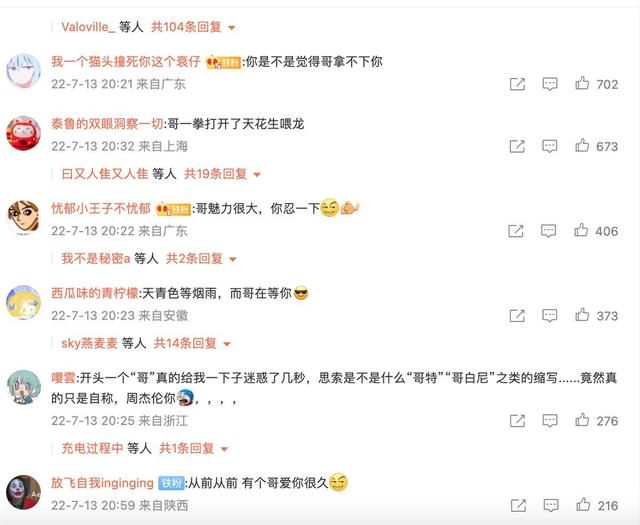Forward the comment from 放飞自我inginging
Viewport: 640px width, 525px height.
pos(518,505)
